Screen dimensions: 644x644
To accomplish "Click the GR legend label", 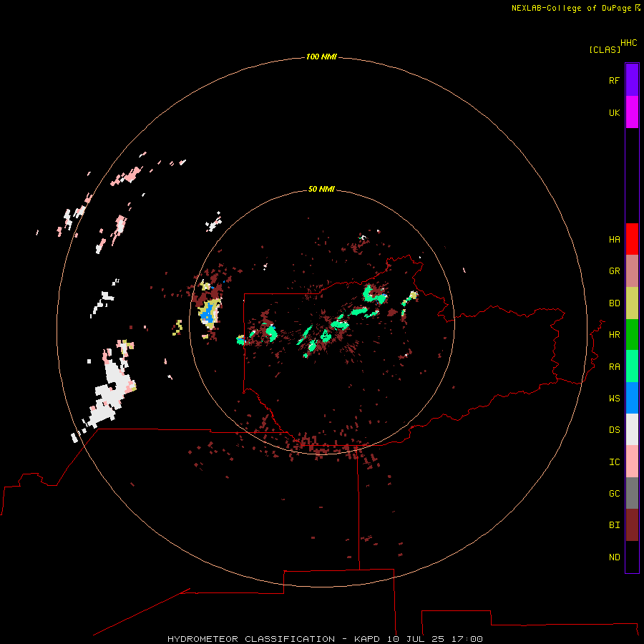I will 614,271.
